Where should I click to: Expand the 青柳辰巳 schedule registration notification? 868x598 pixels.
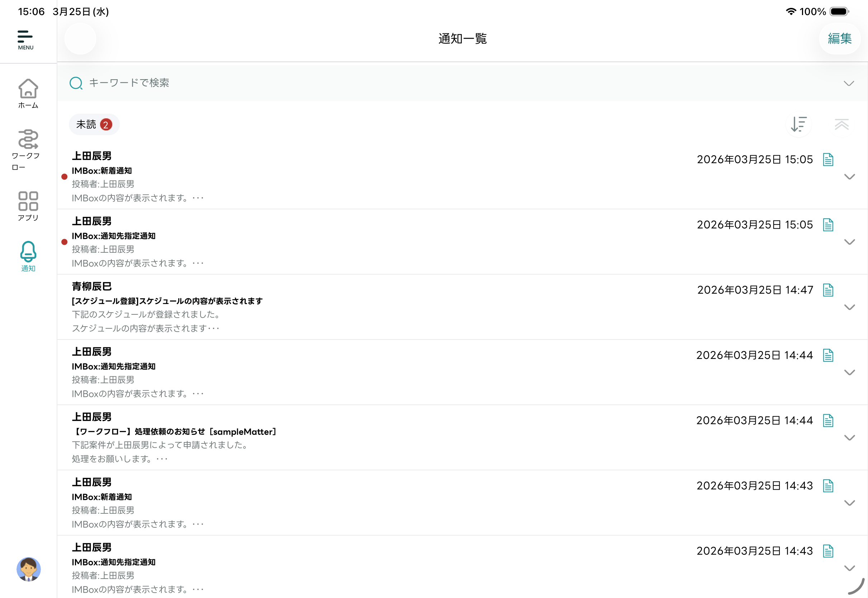[849, 307]
